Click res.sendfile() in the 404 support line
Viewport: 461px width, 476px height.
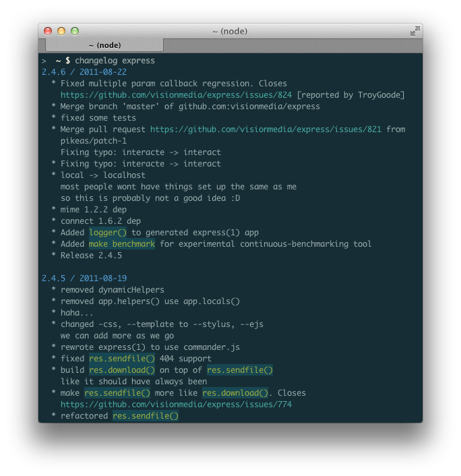[x=122, y=359]
